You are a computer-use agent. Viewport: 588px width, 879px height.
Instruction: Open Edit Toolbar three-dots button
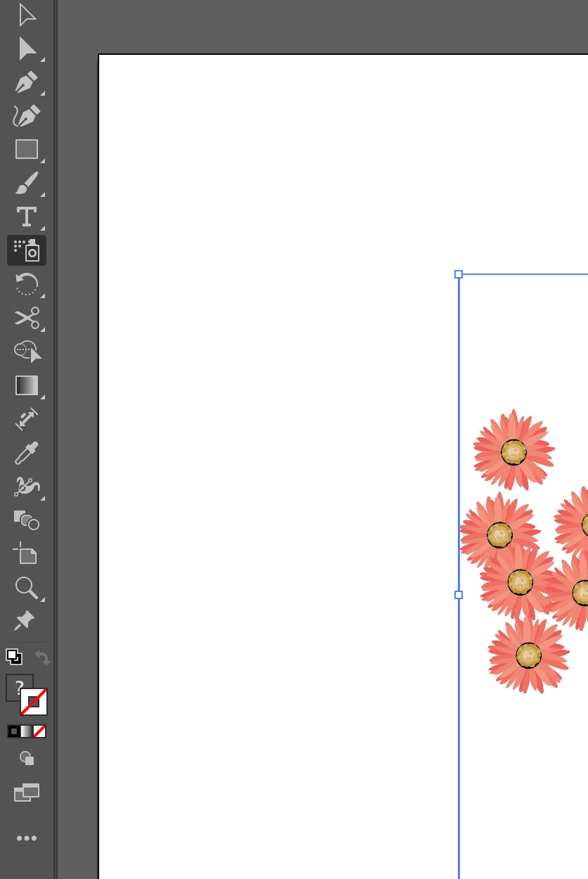[27, 838]
